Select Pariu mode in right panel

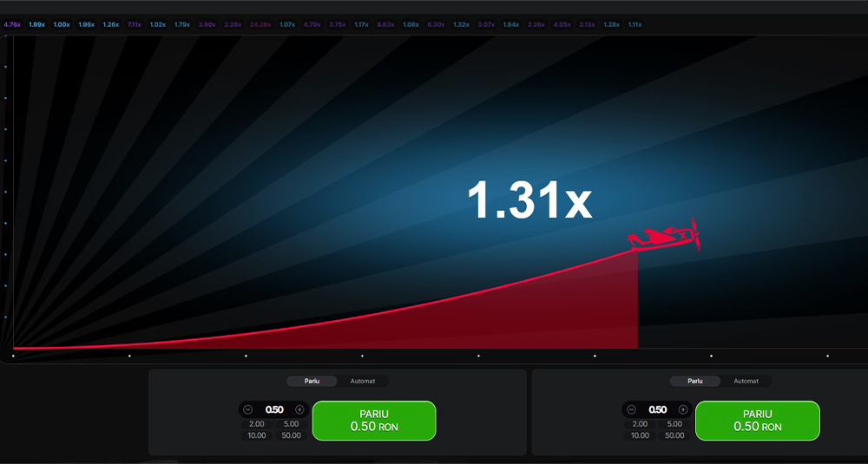click(695, 381)
